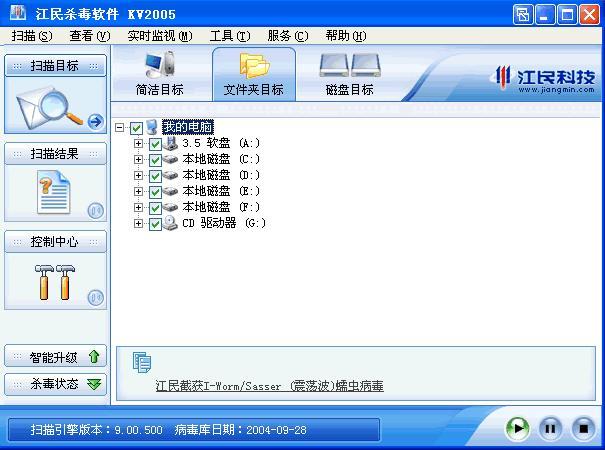Screen dimensions: 605x450
Task: Uncheck the 本地磁盘 (D:) checkbox
Action: click(x=155, y=176)
